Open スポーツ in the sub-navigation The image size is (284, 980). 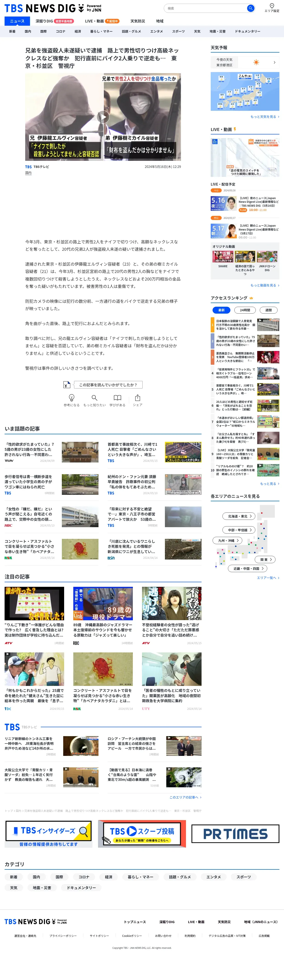click(178, 31)
